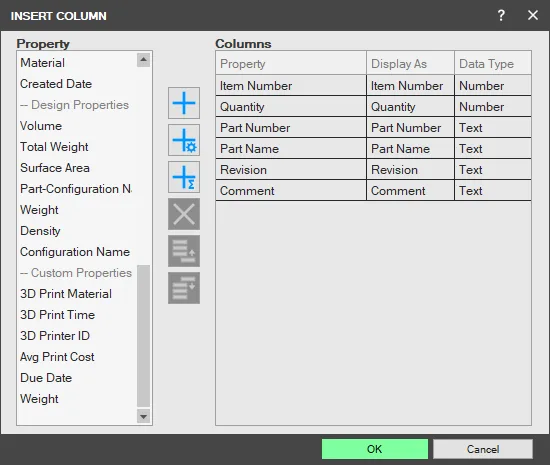Click the Property column header
550x465 pixels.
tap(291, 63)
